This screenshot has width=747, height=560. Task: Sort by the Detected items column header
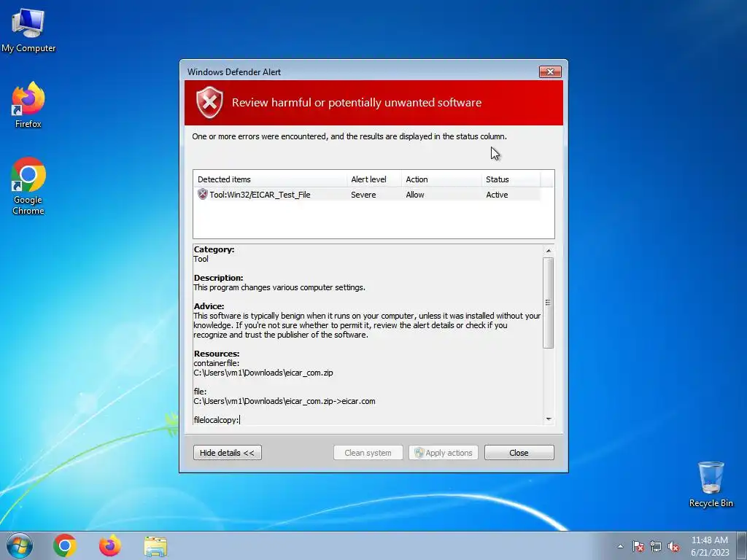coord(270,179)
